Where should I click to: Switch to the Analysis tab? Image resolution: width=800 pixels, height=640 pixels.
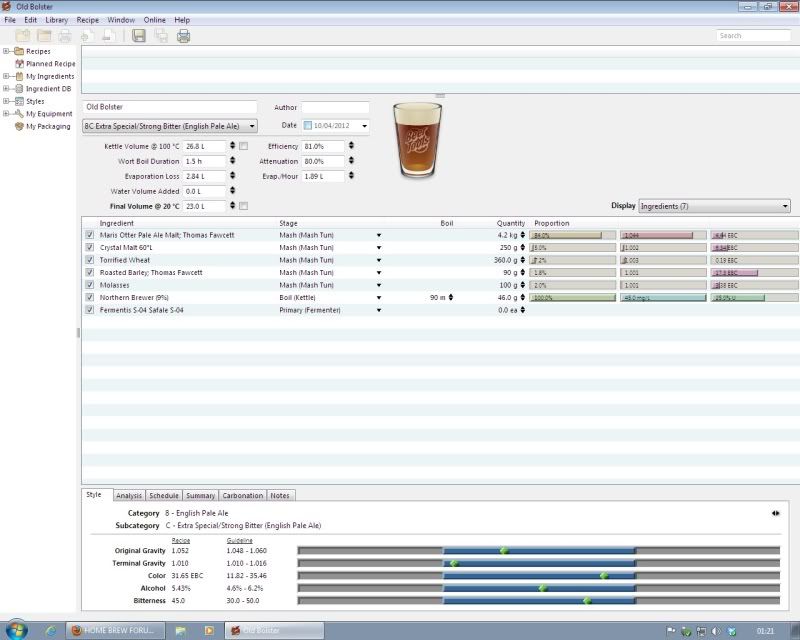click(129, 496)
